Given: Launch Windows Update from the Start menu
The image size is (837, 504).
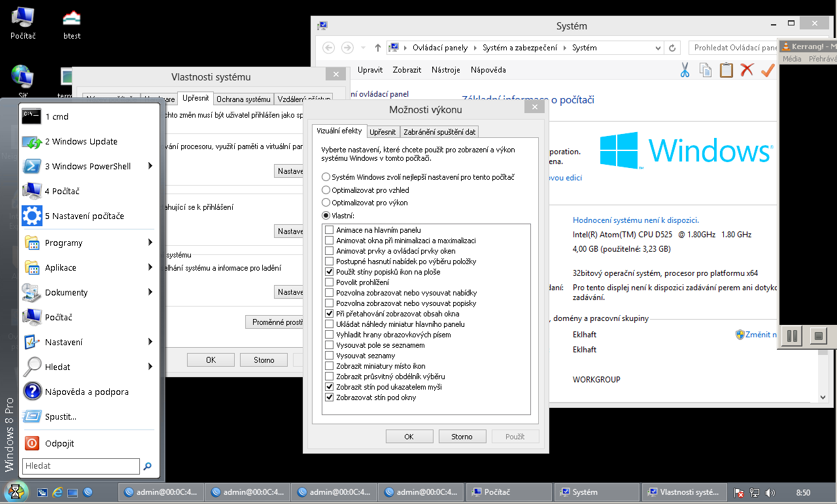Looking at the screenshot, I should (90, 141).
